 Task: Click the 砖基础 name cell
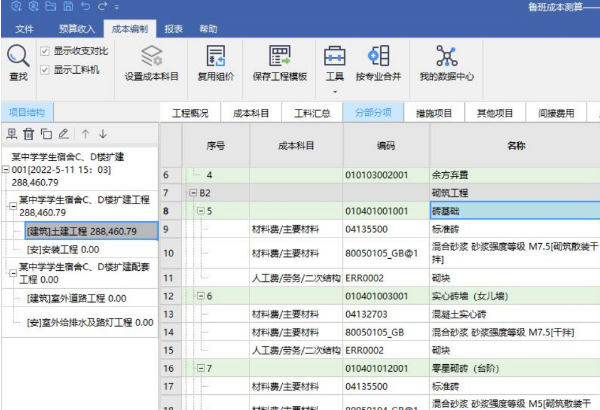515,211
